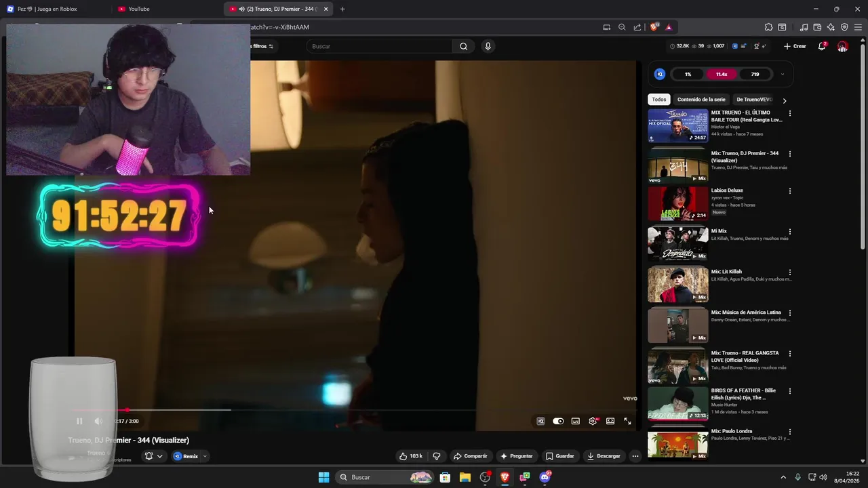This screenshot has height=488, width=868.
Task: Open the player settings gear
Action: 593,421
